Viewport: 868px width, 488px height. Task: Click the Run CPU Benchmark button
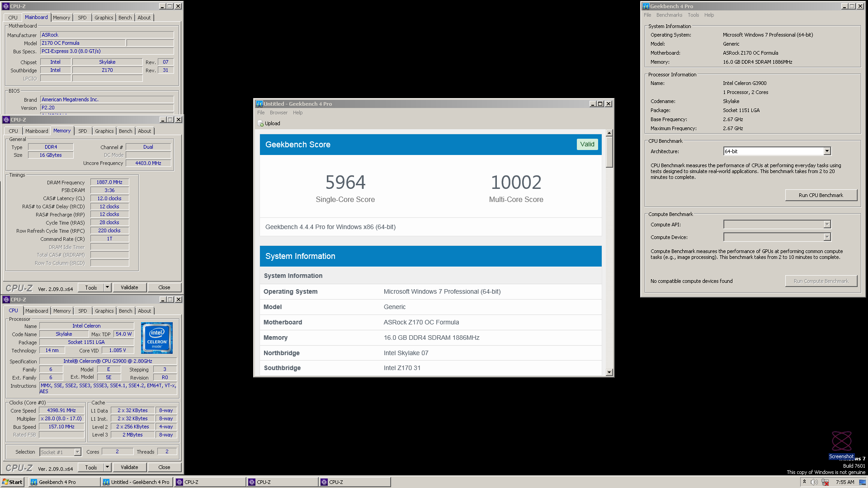[821, 195]
